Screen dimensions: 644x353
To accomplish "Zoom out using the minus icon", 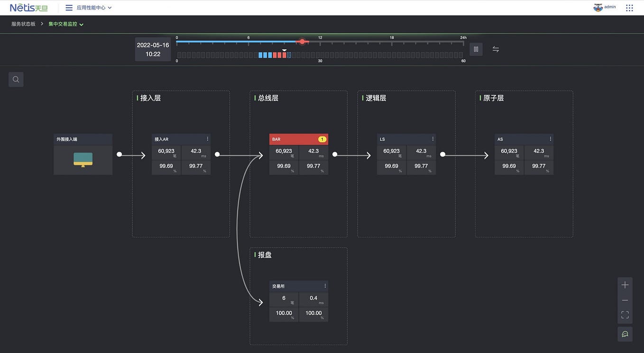I will [625, 299].
